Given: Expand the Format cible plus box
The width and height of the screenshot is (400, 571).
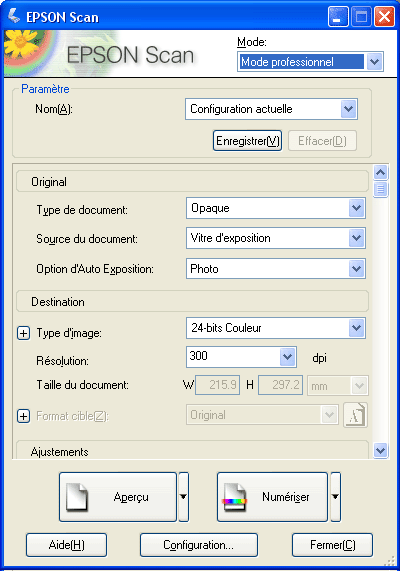Looking at the screenshot, I should click(23, 416).
